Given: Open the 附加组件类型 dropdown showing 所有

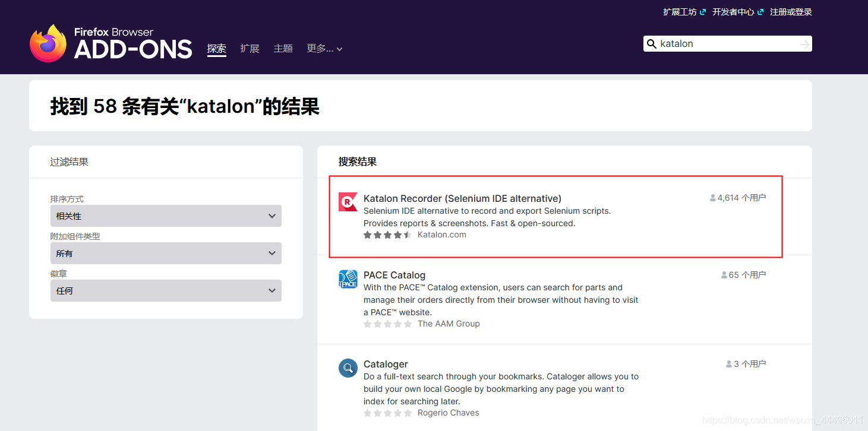Looking at the screenshot, I should 166,253.
